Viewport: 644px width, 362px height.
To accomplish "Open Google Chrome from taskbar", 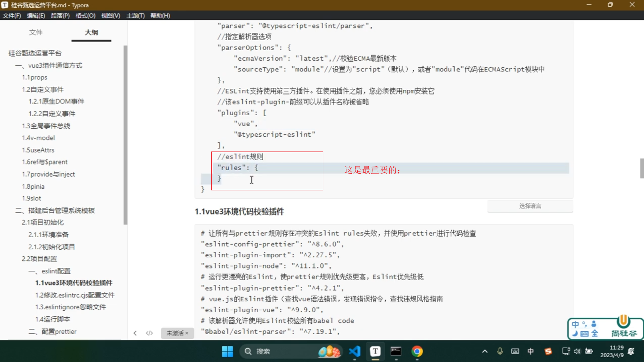I will click(417, 351).
